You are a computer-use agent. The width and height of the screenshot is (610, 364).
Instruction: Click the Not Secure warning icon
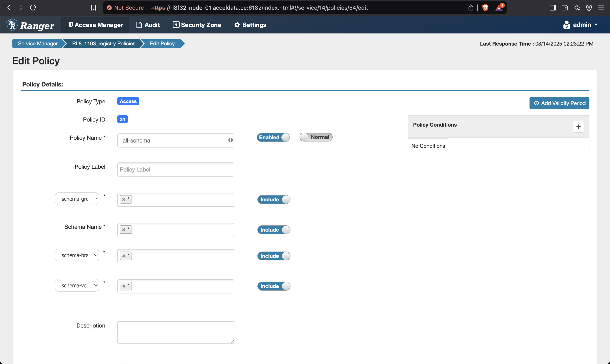coord(109,8)
